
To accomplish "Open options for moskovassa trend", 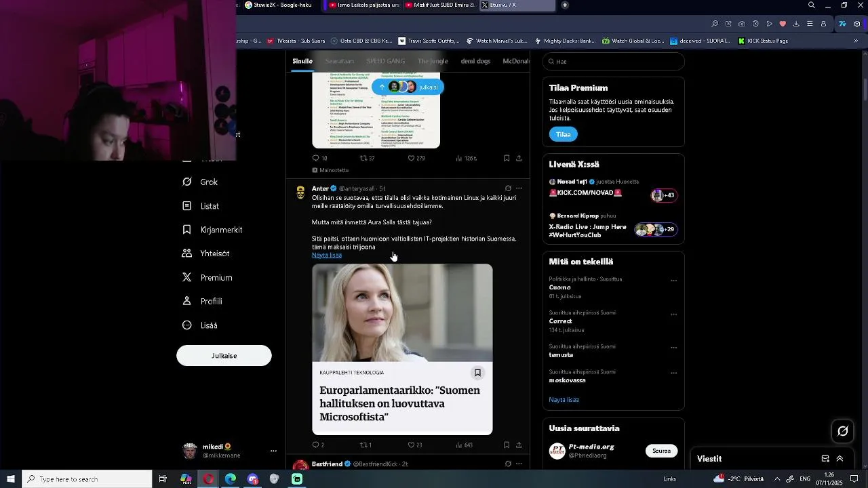I will coord(673,373).
